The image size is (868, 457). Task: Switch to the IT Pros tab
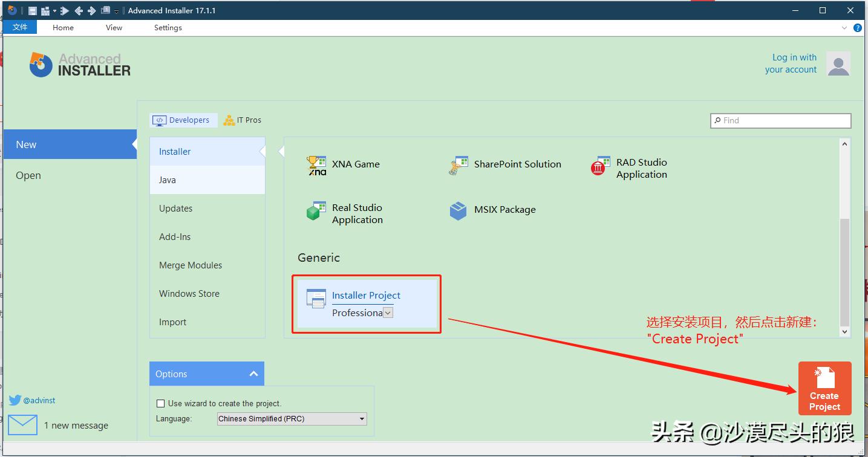coord(243,120)
